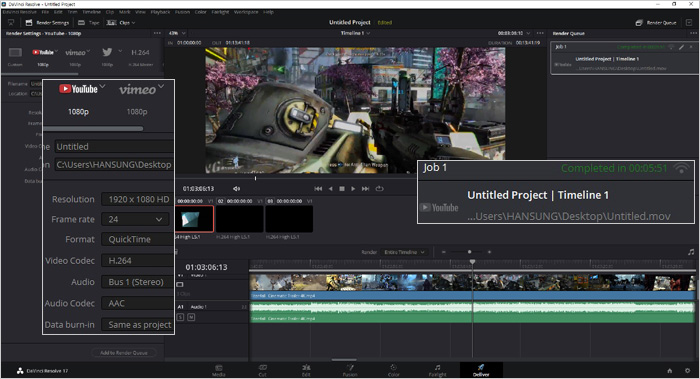Select the video clip on track V1

pos(472,287)
